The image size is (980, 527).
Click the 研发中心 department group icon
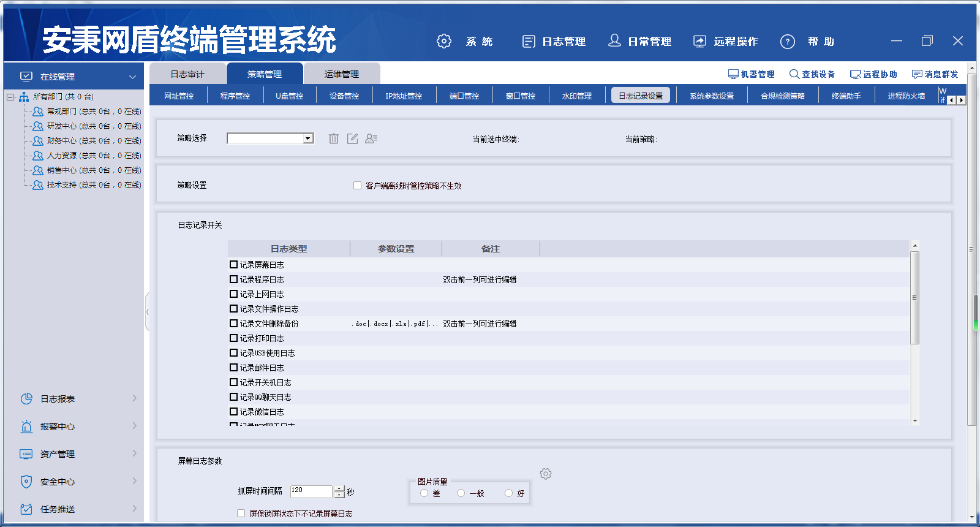click(x=38, y=126)
